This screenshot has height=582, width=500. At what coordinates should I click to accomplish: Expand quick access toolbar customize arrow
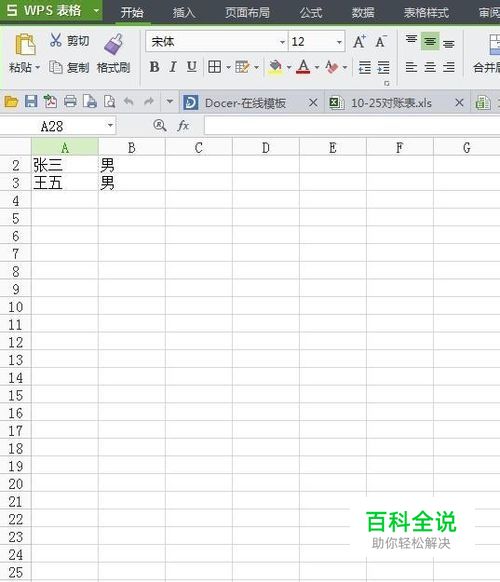170,101
